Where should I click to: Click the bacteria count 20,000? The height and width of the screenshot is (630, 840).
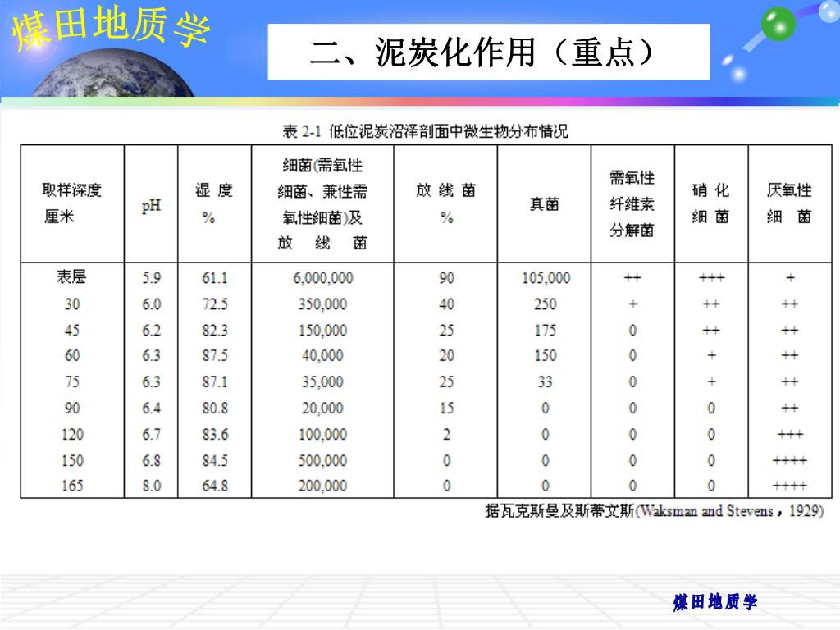(322, 409)
